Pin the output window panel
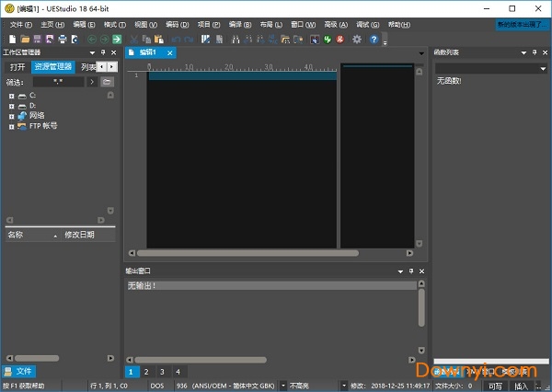This screenshot has width=552, height=392. point(411,271)
